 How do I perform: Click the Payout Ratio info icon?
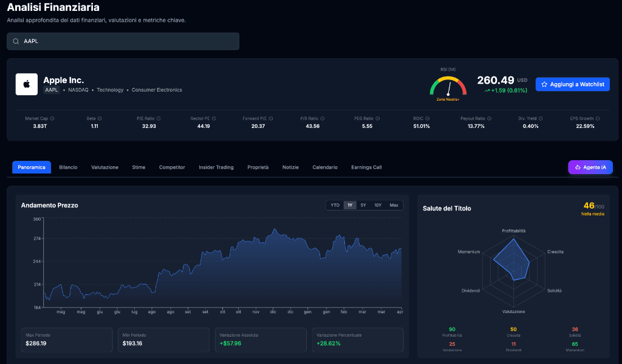[x=489, y=119]
